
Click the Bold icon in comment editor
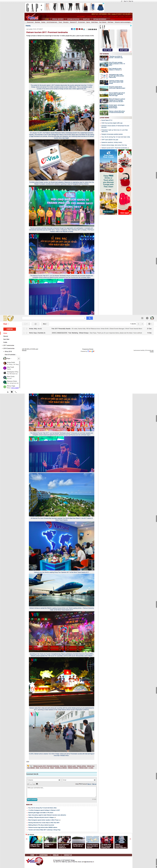[x=28, y=784]
